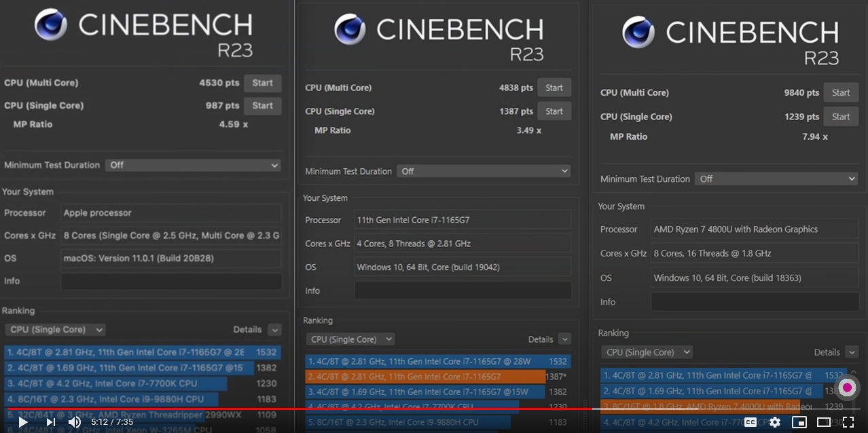
Task: Click the '4530 pts' multi core score
Action: click(x=219, y=83)
